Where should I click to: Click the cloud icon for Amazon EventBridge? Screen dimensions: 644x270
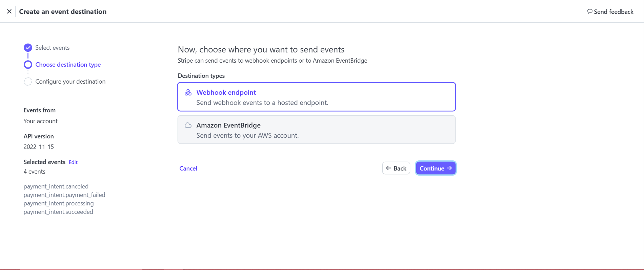(188, 125)
